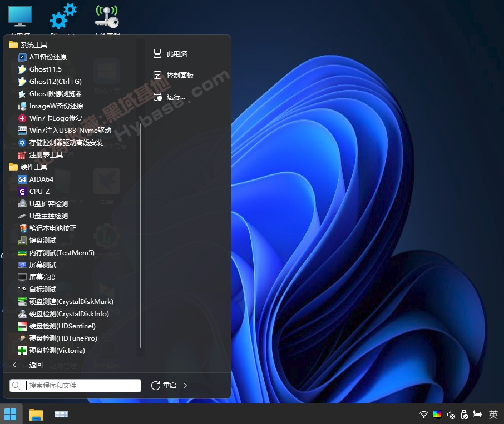Click the colorful display tray icon
The image size is (504, 424).
click(x=437, y=415)
